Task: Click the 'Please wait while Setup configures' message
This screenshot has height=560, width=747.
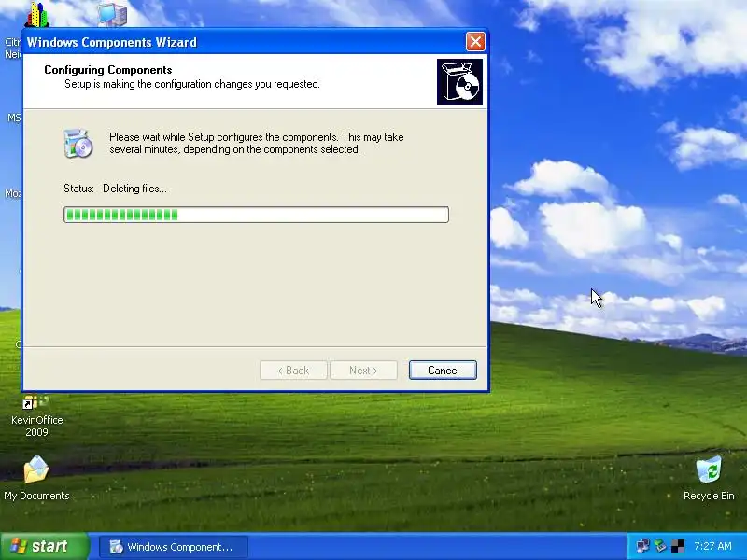Action: pyautogui.click(x=256, y=144)
